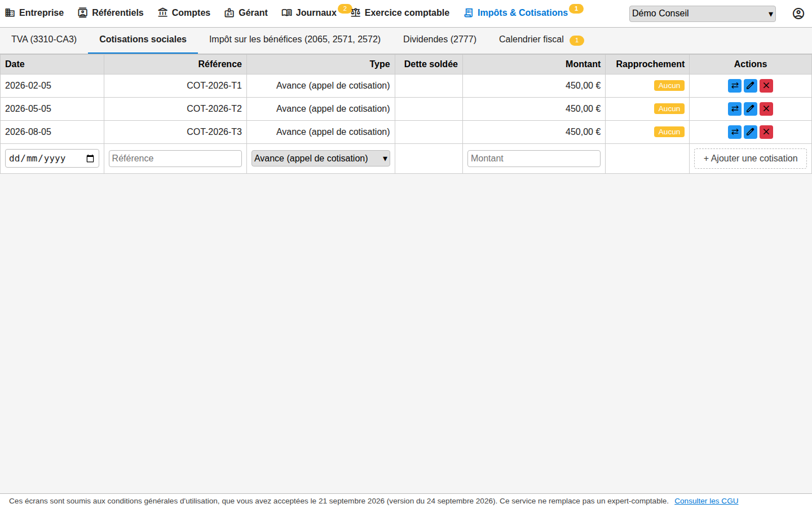Open the Impôts & Cotisations menu
Image resolution: width=812 pixels, height=508 pixels.
click(515, 13)
